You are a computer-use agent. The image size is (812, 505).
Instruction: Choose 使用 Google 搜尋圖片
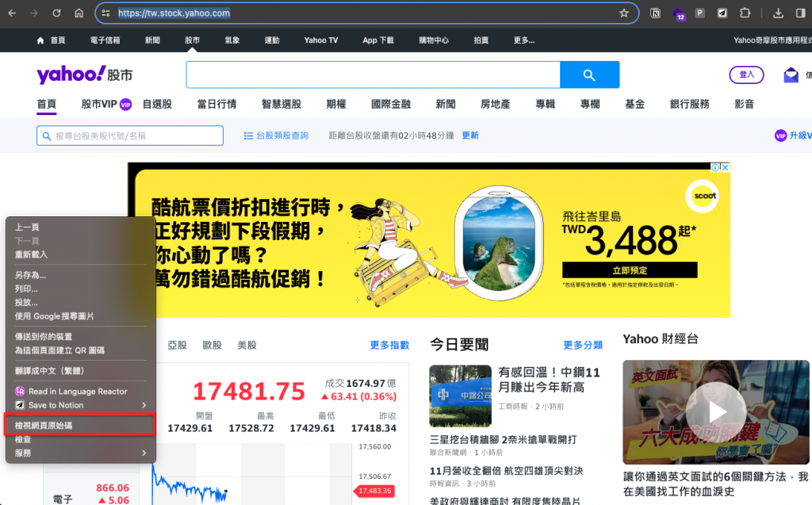(x=80, y=316)
